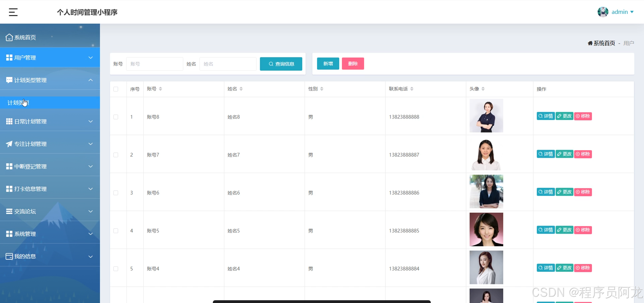This screenshot has width=644, height=303.
Task: Click the 查询信息 search button
Action: click(281, 64)
